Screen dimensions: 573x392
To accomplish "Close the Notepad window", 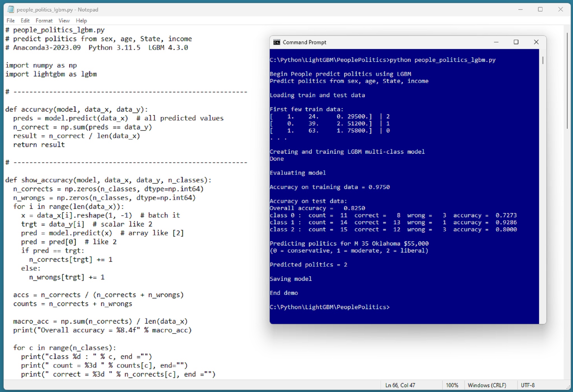I will 560,10.
